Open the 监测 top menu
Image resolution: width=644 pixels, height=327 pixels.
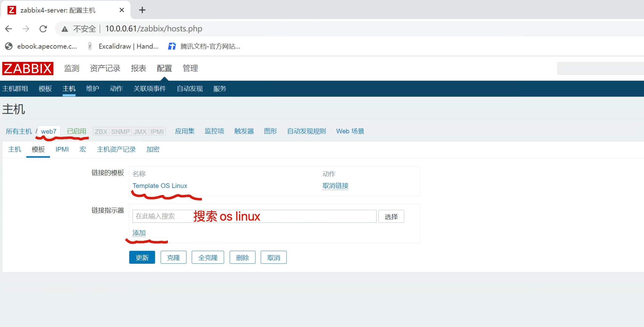[72, 68]
